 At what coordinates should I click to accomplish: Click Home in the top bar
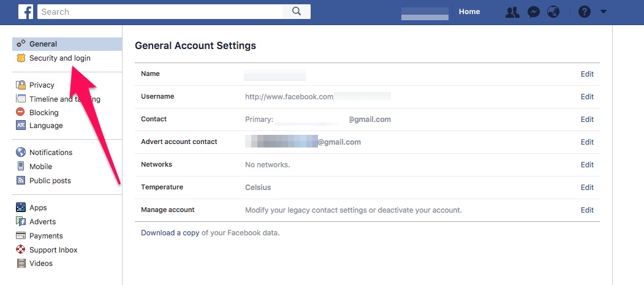point(469,12)
